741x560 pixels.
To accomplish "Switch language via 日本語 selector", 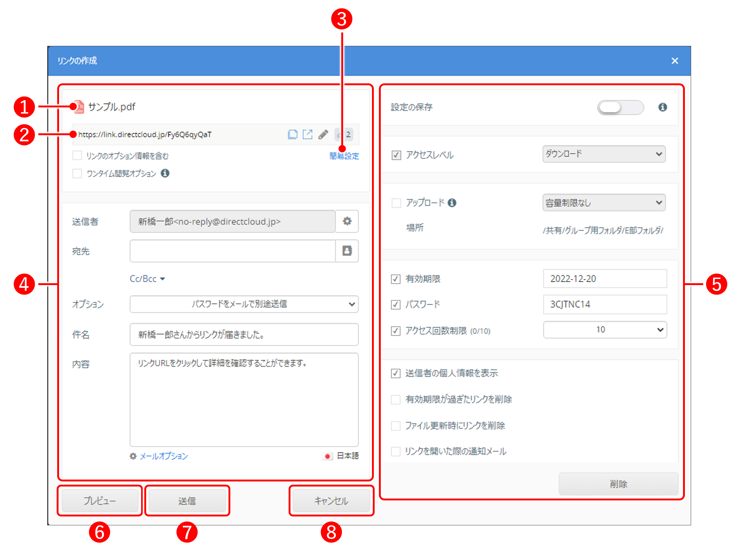I will [x=347, y=456].
